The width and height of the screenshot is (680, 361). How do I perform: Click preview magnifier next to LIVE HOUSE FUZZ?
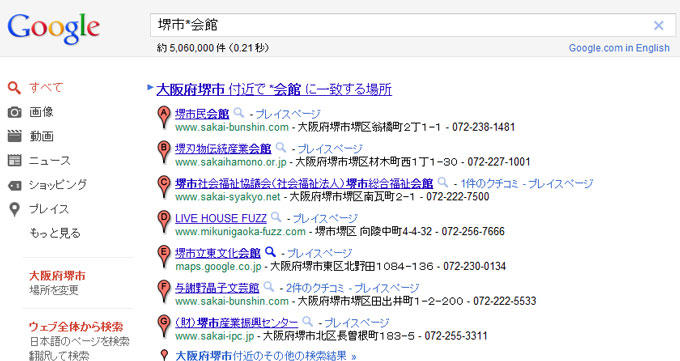pyautogui.click(x=276, y=217)
